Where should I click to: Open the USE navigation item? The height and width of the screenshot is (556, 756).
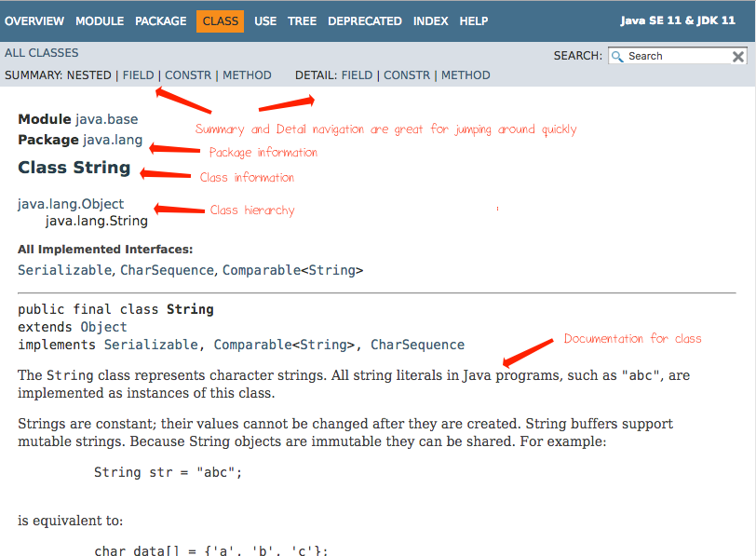coord(265,20)
